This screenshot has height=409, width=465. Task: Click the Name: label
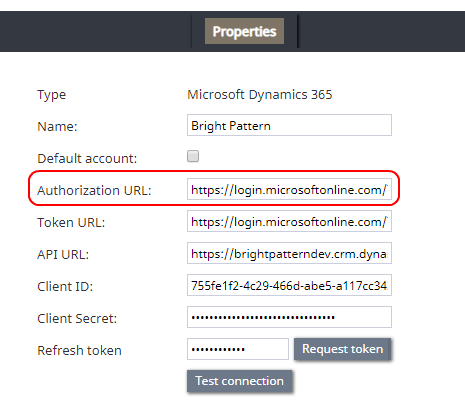pyautogui.click(x=57, y=126)
